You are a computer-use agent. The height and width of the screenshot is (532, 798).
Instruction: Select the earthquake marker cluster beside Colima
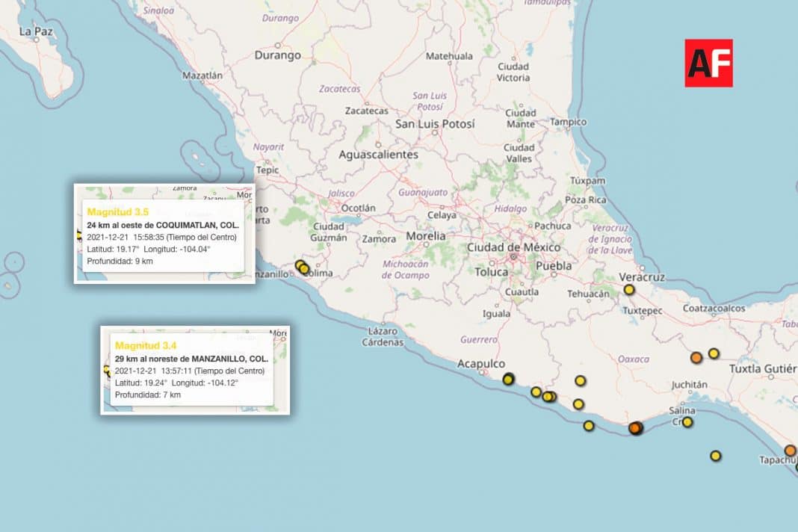[302, 267]
